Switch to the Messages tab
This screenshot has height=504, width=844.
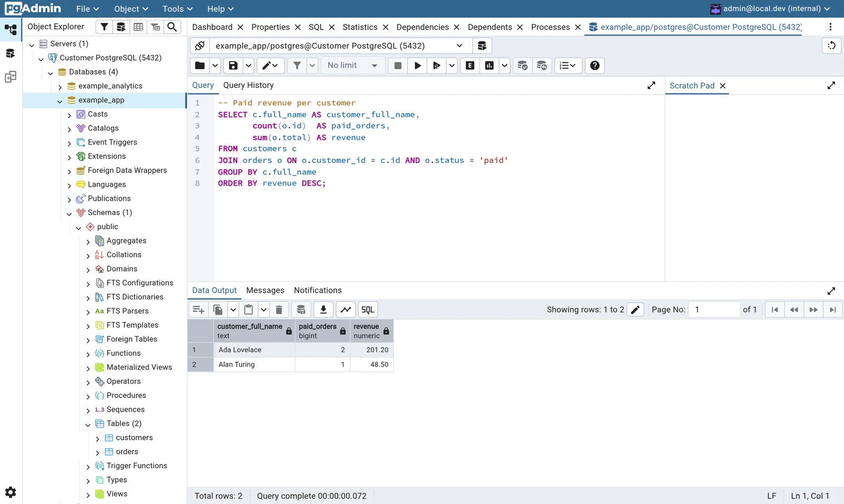[265, 290]
